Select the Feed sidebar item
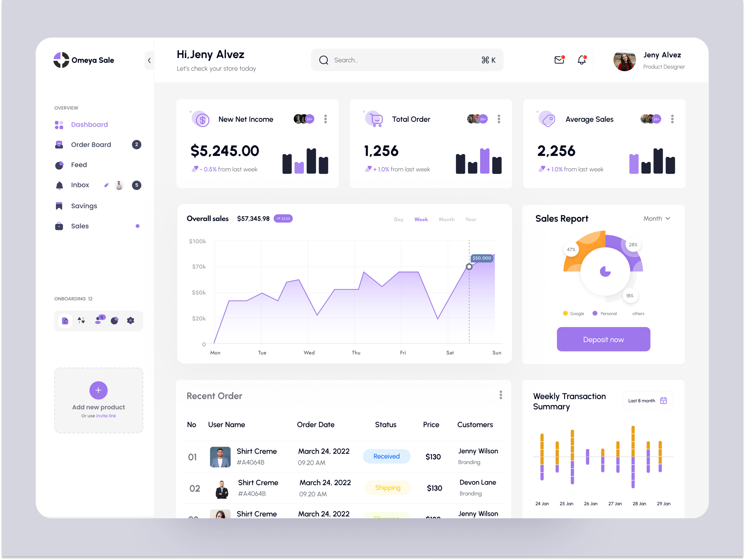Screen dimensions: 745x560 (x=79, y=165)
